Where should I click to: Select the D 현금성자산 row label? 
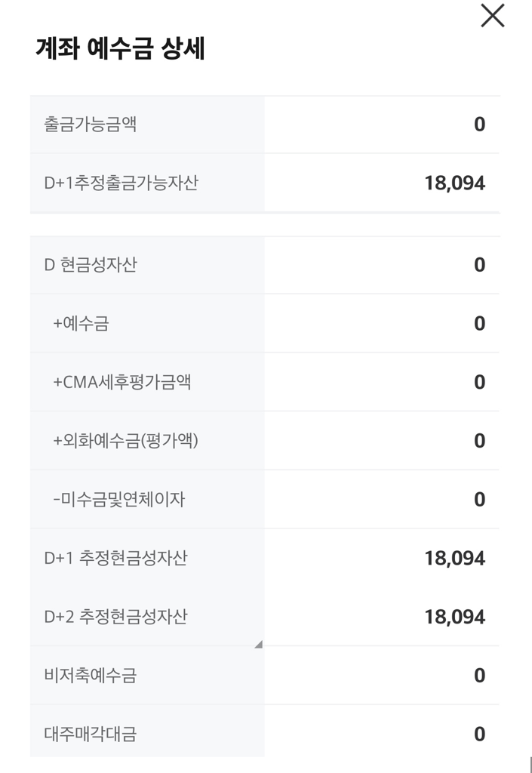click(x=91, y=265)
